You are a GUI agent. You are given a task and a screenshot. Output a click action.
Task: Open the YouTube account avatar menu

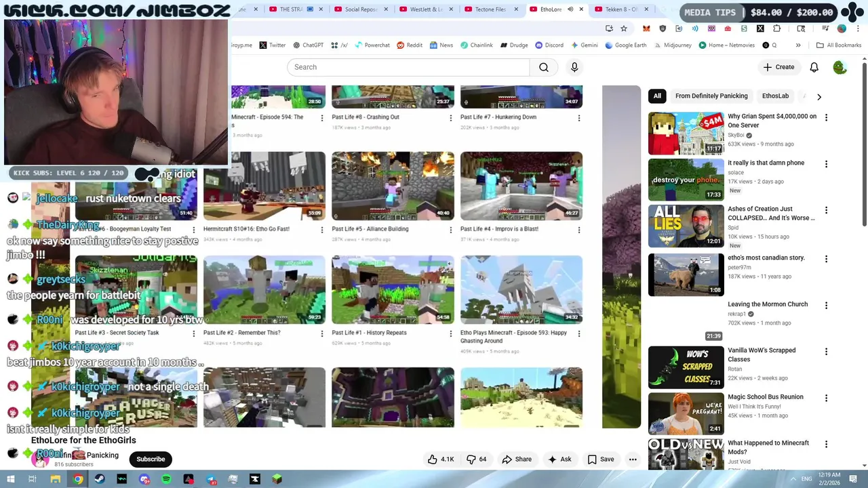(840, 67)
